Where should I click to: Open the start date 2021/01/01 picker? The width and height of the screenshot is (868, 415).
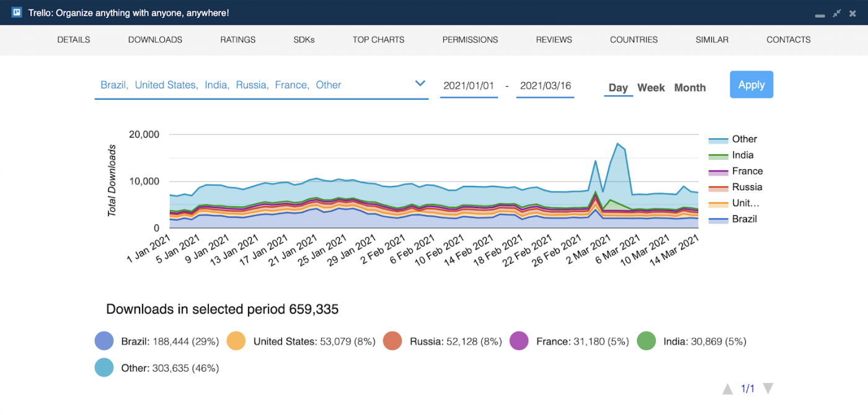[469, 86]
